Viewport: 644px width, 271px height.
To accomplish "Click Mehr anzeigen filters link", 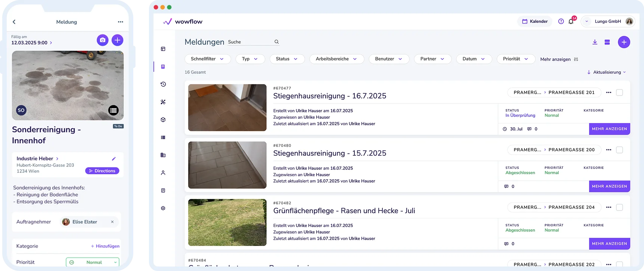I will pos(555,59).
